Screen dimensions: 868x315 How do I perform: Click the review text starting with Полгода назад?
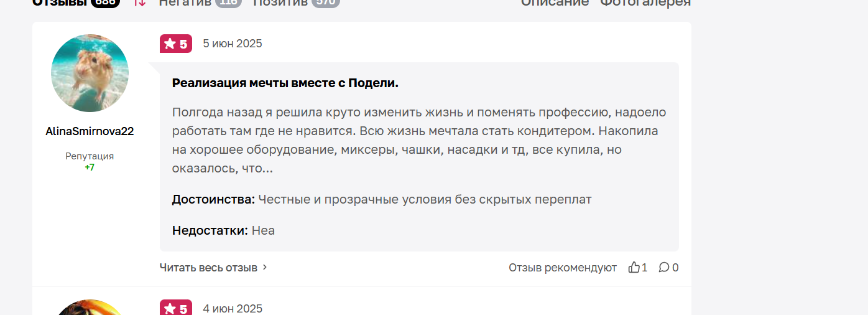[x=419, y=140]
